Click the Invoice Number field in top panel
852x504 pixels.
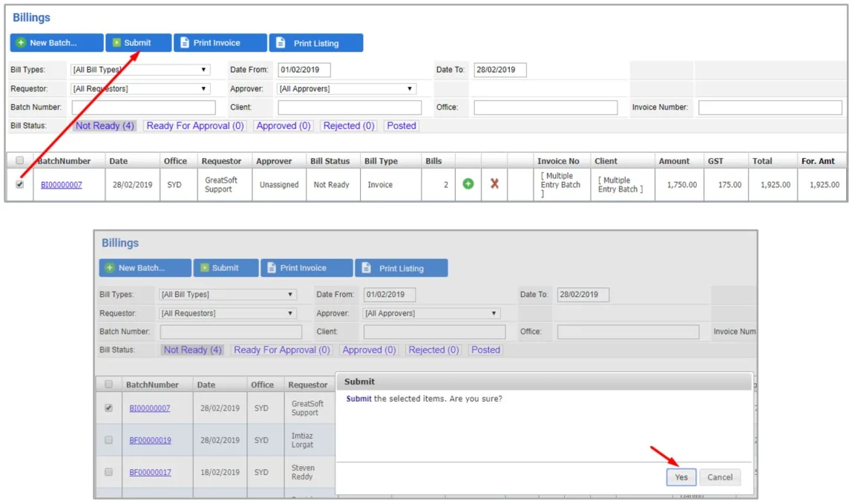pyautogui.click(x=770, y=107)
